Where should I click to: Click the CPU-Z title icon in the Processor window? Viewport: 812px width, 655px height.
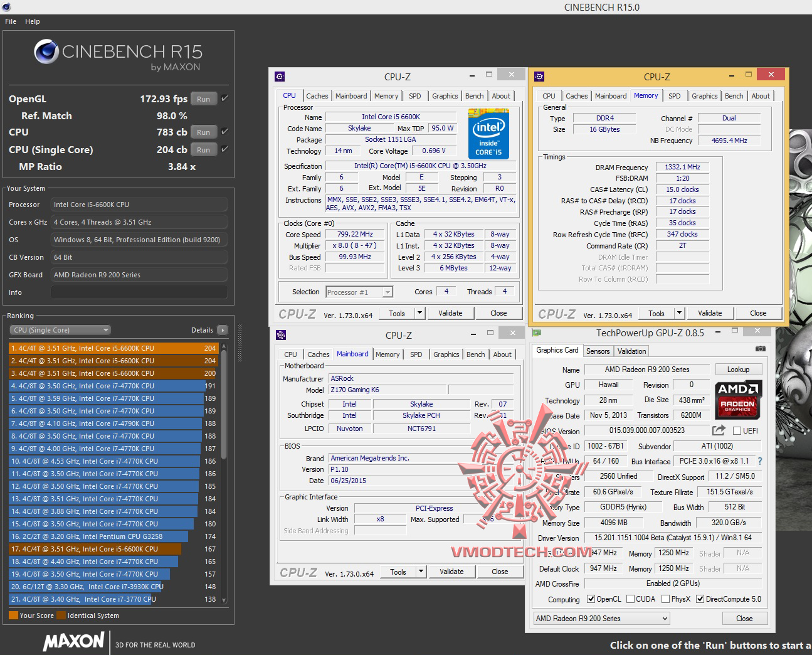[x=280, y=77]
